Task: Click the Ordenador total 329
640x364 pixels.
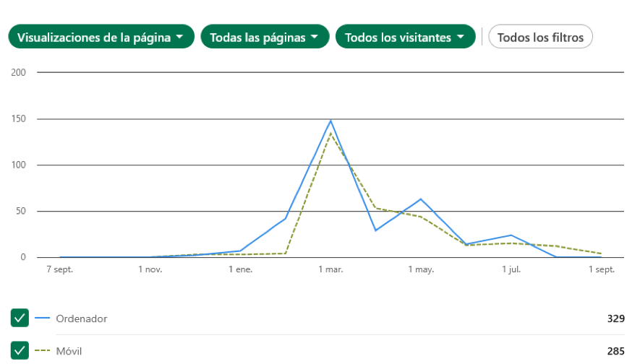Action: pyautogui.click(x=615, y=318)
